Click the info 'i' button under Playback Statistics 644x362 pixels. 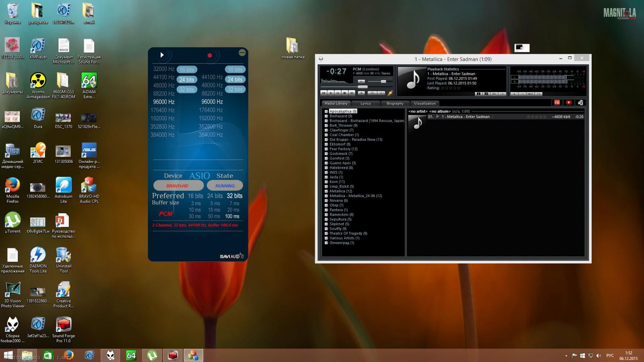(x=478, y=94)
